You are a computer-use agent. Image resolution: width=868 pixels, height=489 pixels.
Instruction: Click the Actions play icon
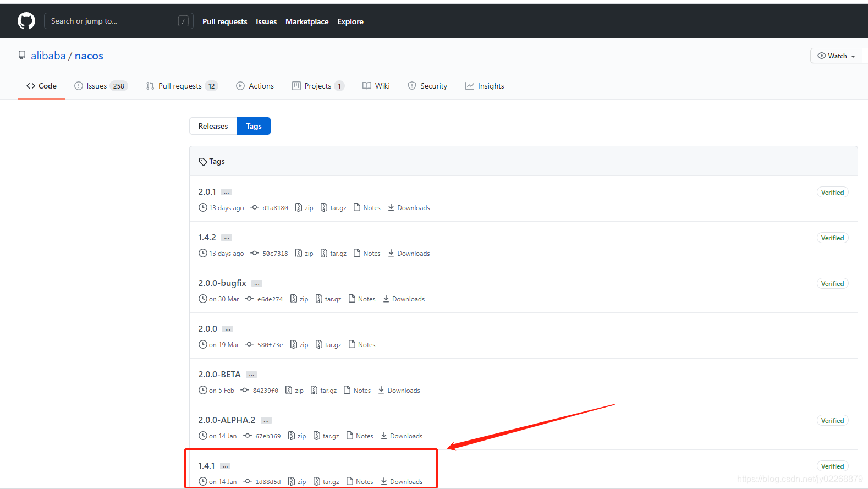click(240, 86)
